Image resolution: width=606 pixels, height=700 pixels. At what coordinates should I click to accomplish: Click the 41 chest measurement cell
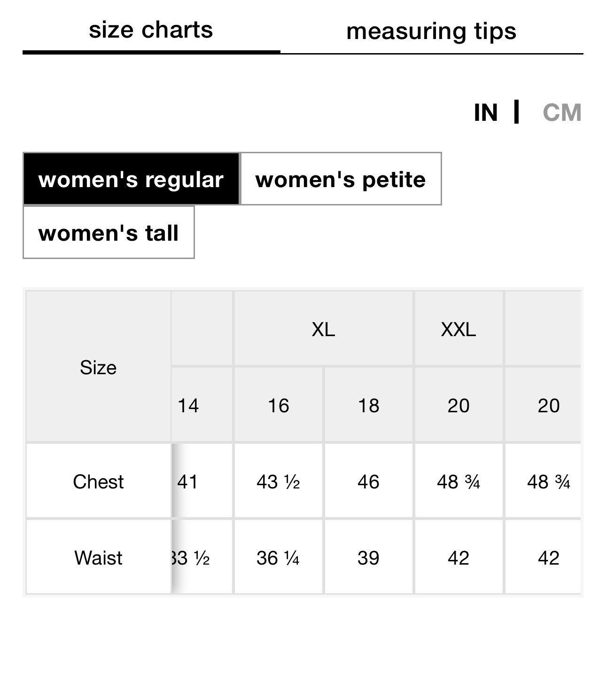189,481
